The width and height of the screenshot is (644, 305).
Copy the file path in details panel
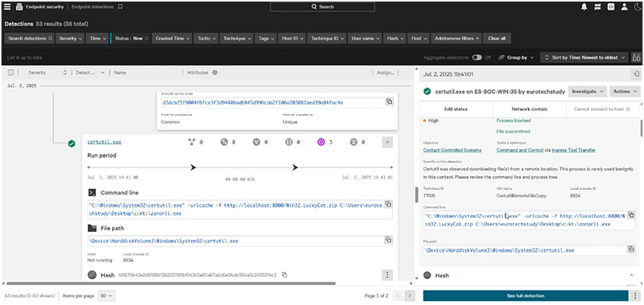[631, 249]
